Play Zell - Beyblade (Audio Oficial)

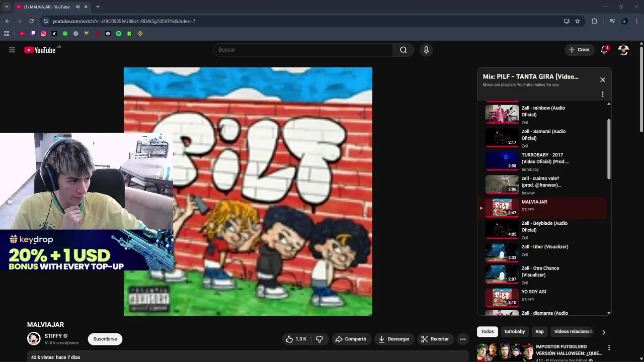(x=542, y=229)
